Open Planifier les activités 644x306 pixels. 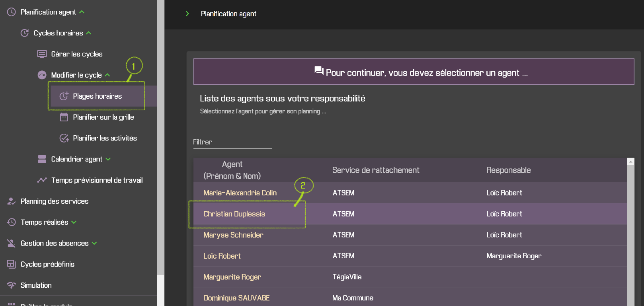pyautogui.click(x=105, y=138)
